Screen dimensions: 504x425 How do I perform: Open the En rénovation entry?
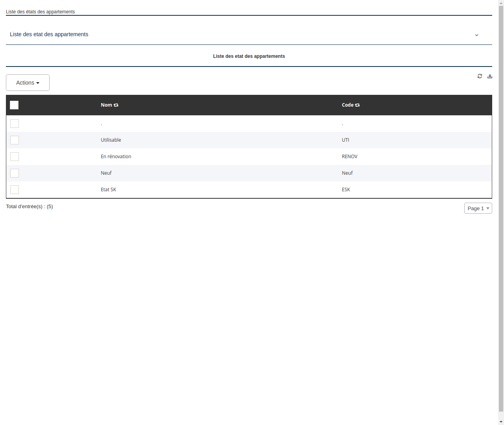coord(116,156)
